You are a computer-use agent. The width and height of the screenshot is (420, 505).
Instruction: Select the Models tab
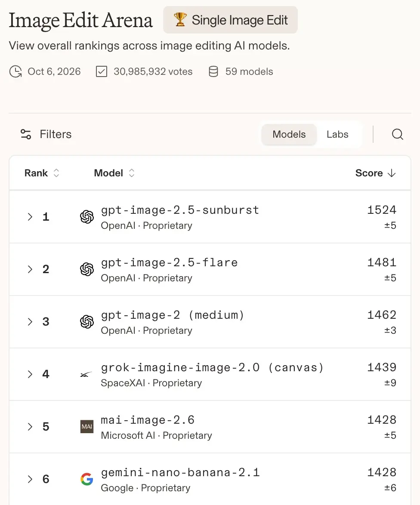pos(289,134)
